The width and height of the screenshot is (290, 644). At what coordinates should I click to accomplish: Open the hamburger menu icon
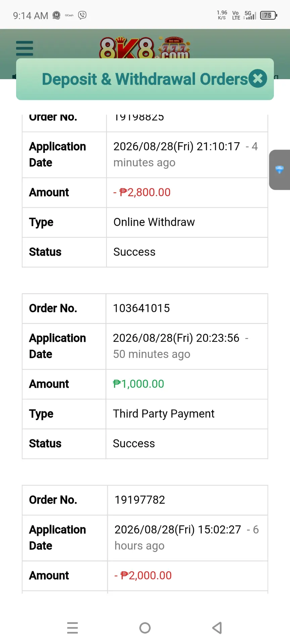click(x=25, y=48)
